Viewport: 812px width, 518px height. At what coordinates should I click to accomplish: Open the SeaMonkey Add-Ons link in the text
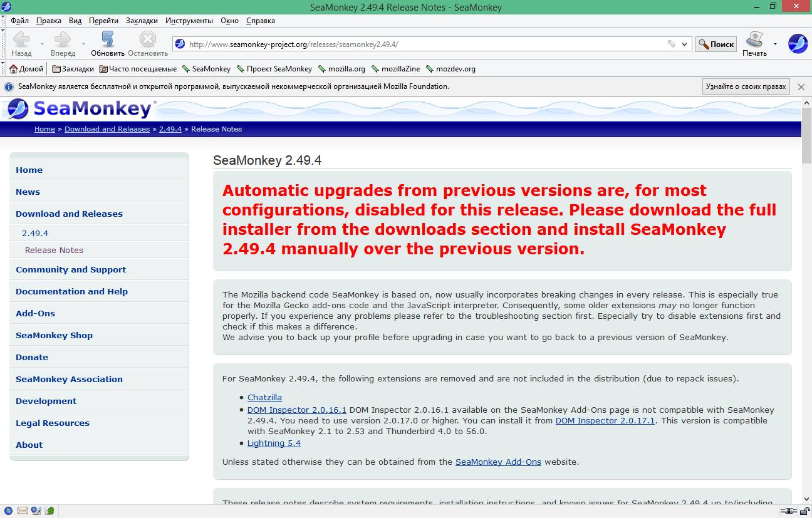[498, 462]
